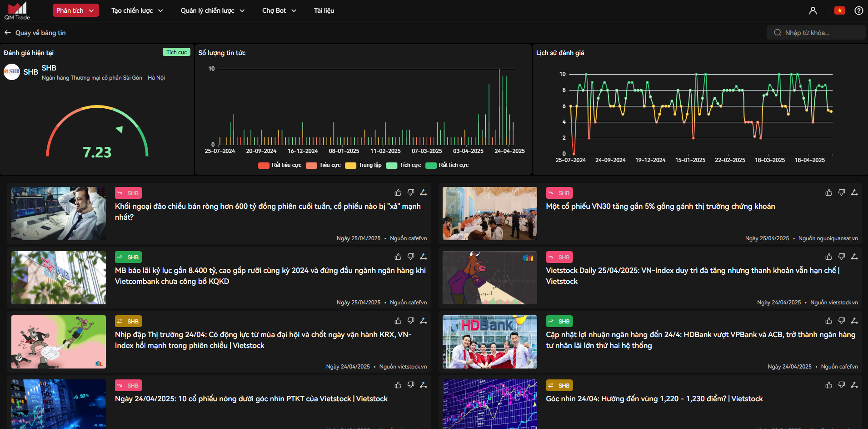Click the Lịch sử đánh giá chart title
Image resolution: width=868 pixels, height=429 pixels.
(560, 53)
